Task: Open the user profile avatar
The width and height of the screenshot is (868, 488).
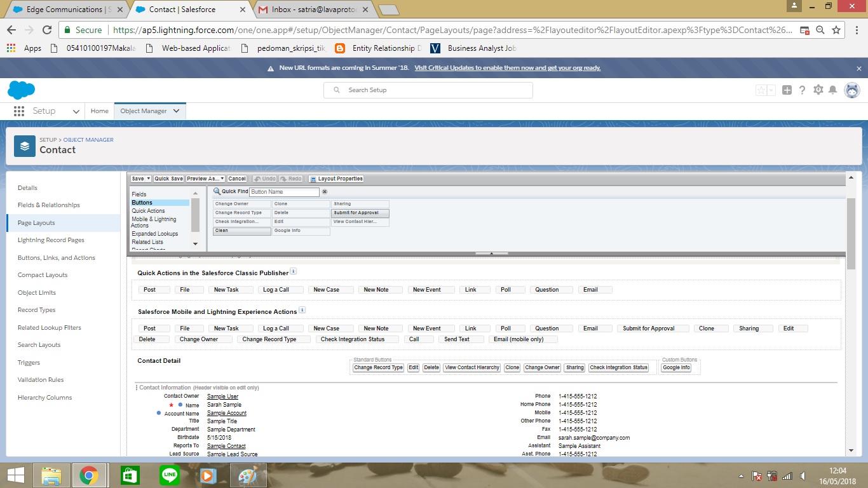Action: pos(851,90)
